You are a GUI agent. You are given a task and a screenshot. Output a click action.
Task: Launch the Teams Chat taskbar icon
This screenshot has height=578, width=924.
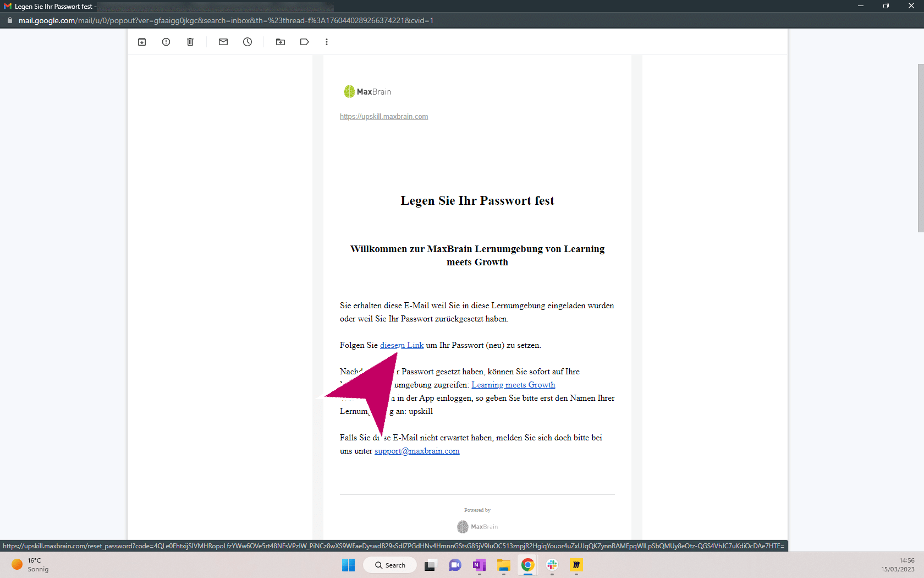pos(455,565)
